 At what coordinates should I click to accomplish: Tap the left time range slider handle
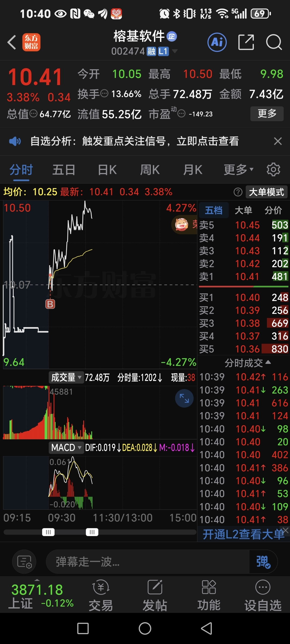(48, 532)
